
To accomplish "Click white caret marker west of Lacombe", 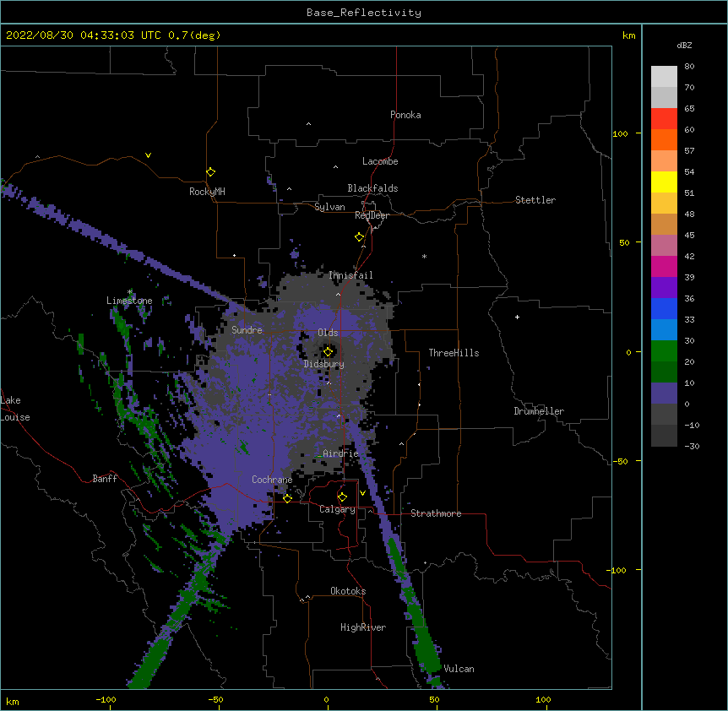I will pyautogui.click(x=335, y=167).
